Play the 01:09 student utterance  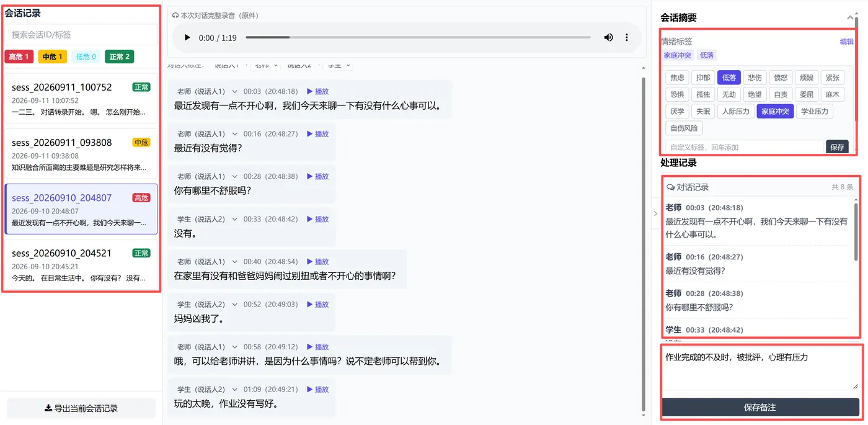pos(318,390)
